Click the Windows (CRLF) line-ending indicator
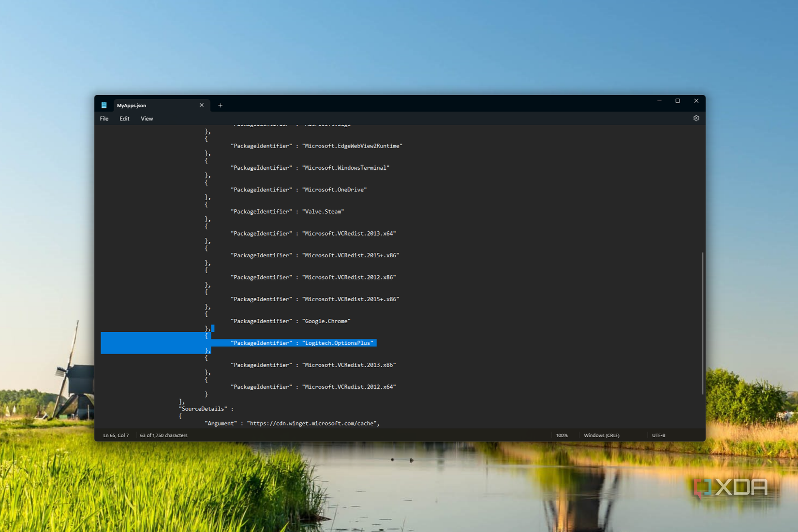 click(x=601, y=435)
